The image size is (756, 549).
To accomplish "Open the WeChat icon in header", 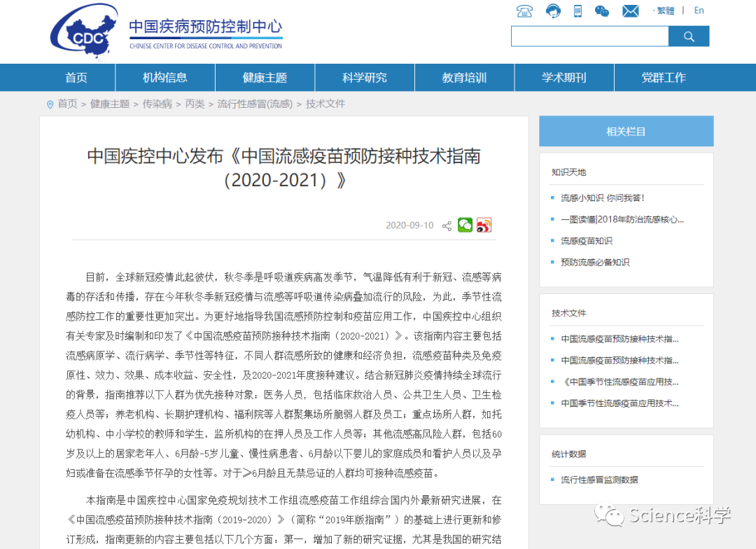I will 602,11.
